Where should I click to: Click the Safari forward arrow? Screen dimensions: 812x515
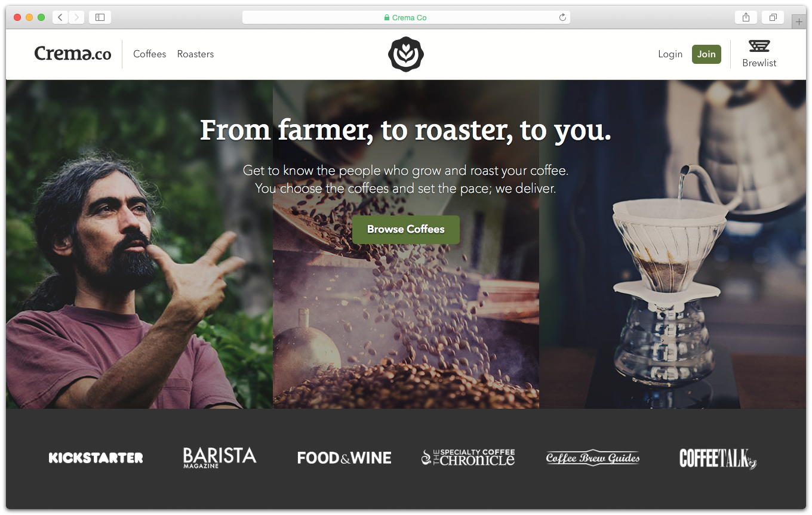(76, 17)
